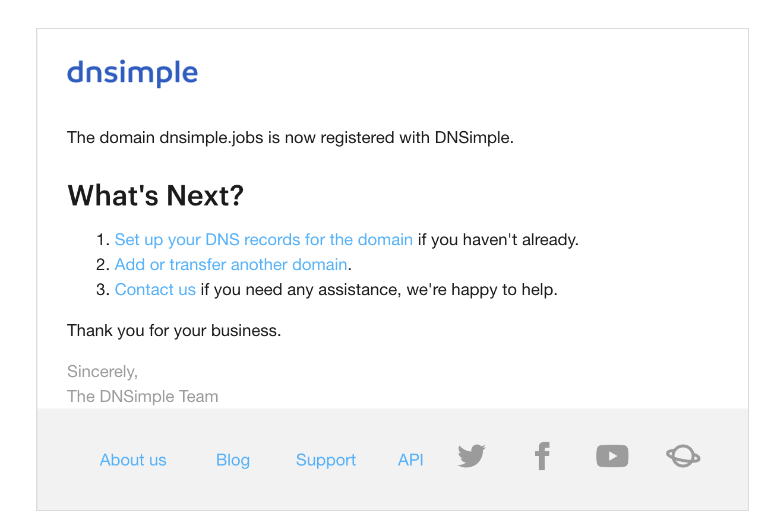This screenshot has width=771, height=532.
Task: Click the "Contact us" link
Action: tap(155, 290)
